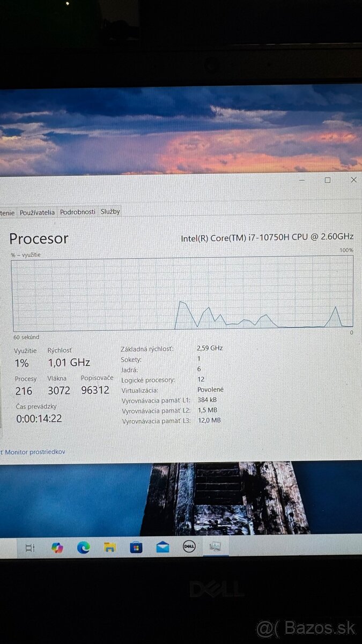362x644 pixels.
Task: Launch Copilot from the taskbar
Action: coord(57,548)
